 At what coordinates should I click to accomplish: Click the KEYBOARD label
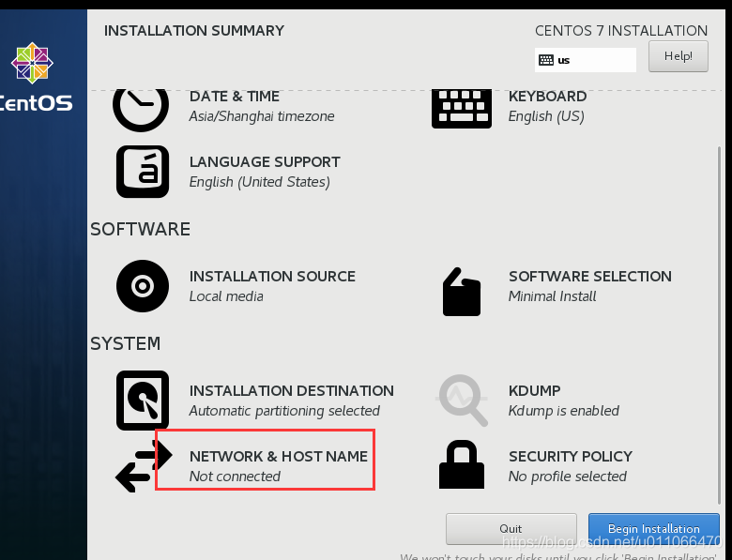coord(548,96)
